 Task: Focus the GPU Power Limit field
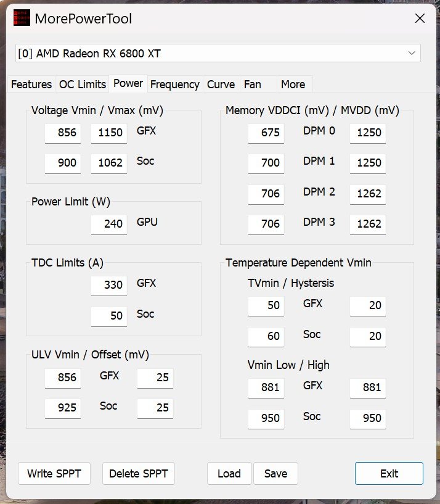tap(109, 225)
